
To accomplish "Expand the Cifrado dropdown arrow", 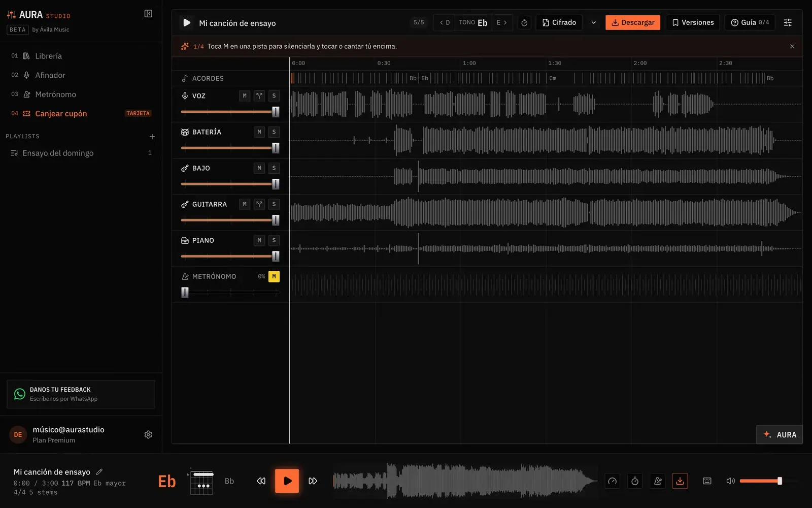I will [x=593, y=23].
